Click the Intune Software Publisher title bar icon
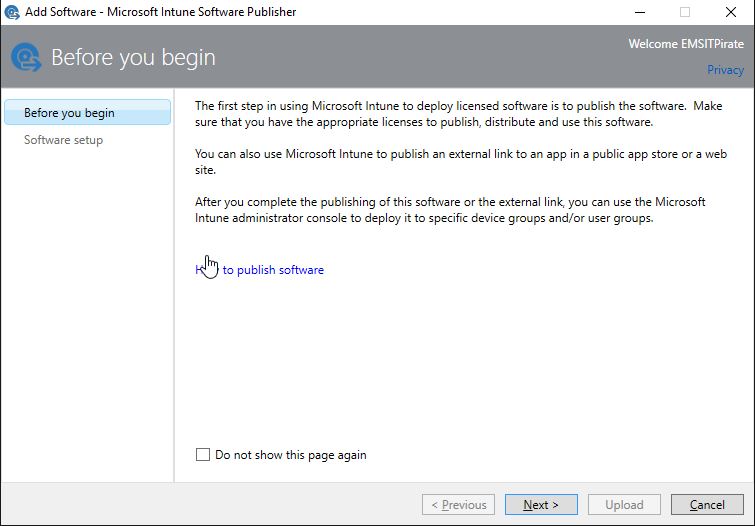755x526 pixels. (12, 12)
